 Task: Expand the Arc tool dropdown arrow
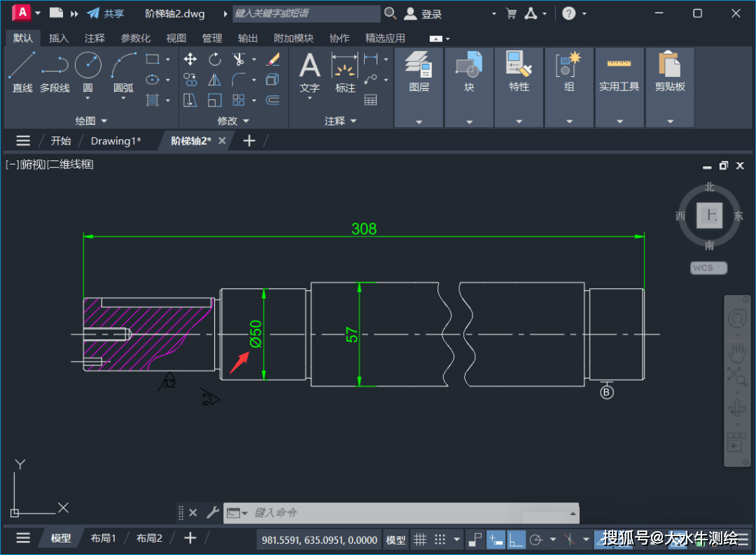123,98
